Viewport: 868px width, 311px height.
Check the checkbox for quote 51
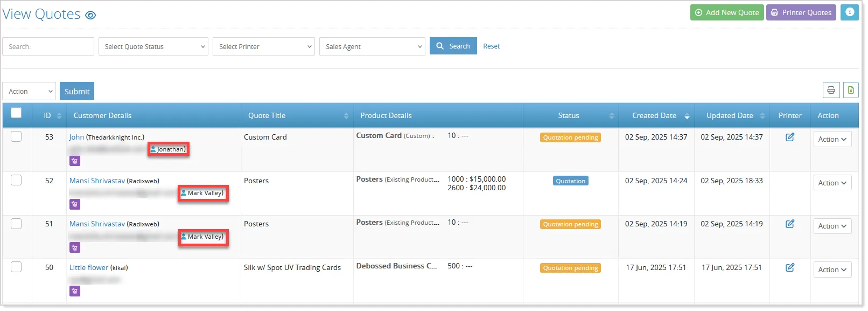16,223
